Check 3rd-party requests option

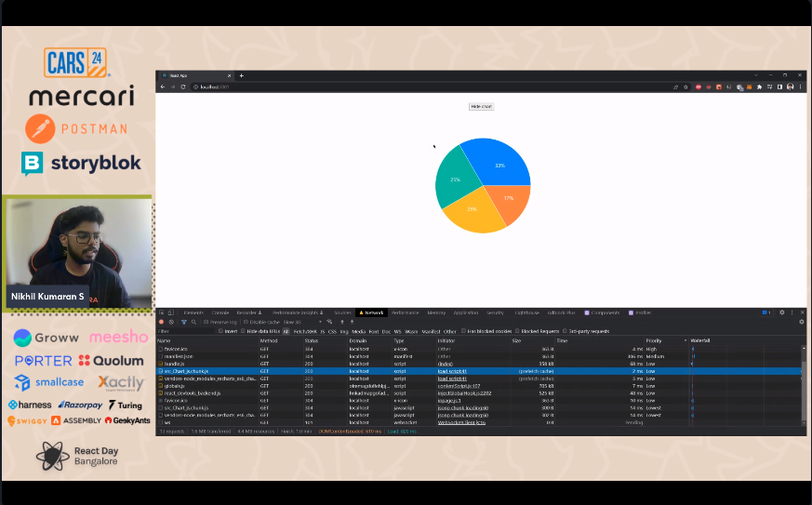565,331
